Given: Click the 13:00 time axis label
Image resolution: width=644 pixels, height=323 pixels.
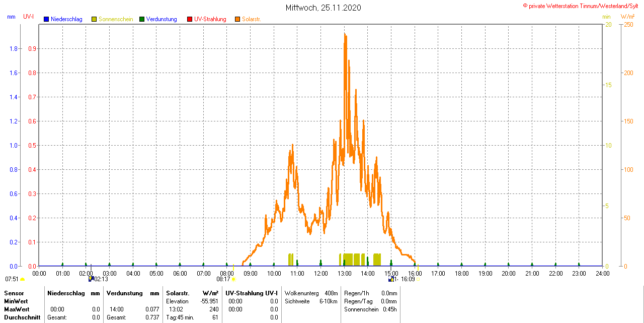Looking at the screenshot, I should pyautogui.click(x=344, y=273).
